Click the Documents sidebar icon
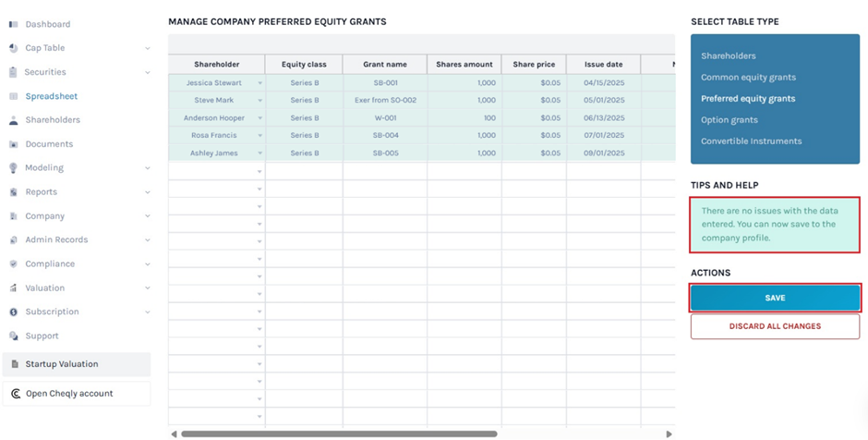 tap(13, 144)
